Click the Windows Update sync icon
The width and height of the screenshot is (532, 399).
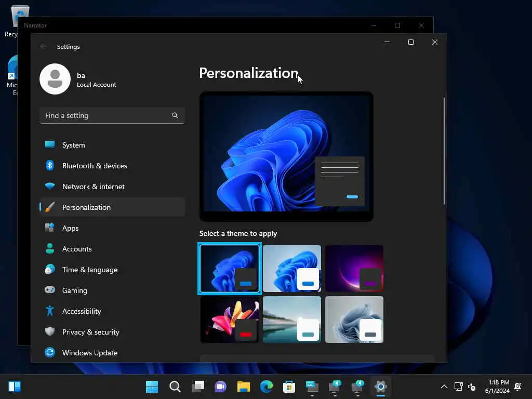coord(50,352)
